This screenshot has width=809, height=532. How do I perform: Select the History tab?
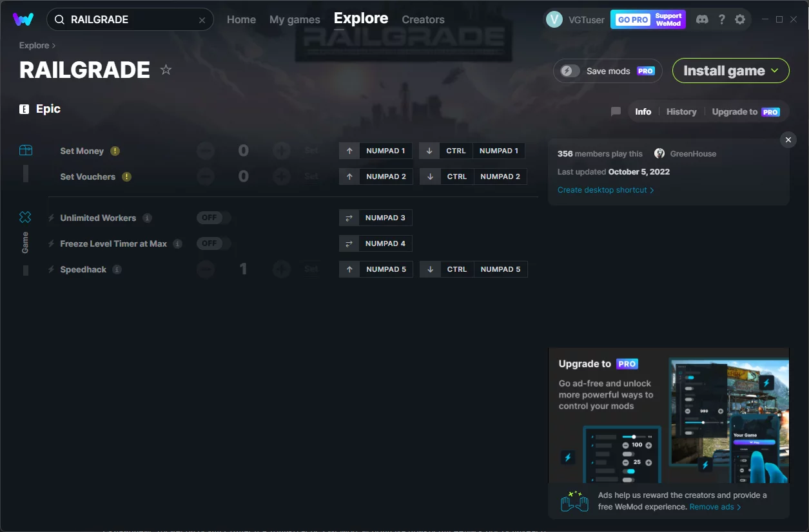click(681, 111)
